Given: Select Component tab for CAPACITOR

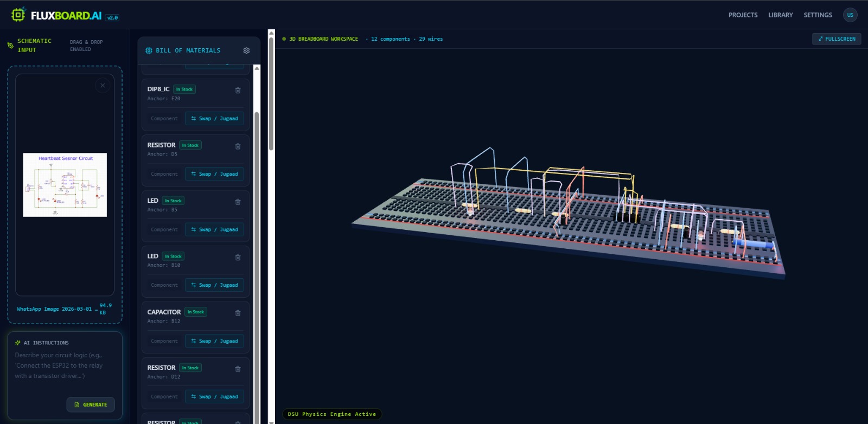Looking at the screenshot, I should [164, 341].
